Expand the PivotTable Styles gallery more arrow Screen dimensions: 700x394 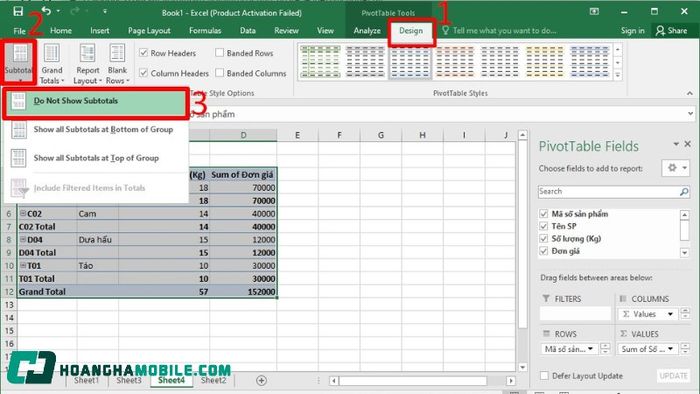618,74
